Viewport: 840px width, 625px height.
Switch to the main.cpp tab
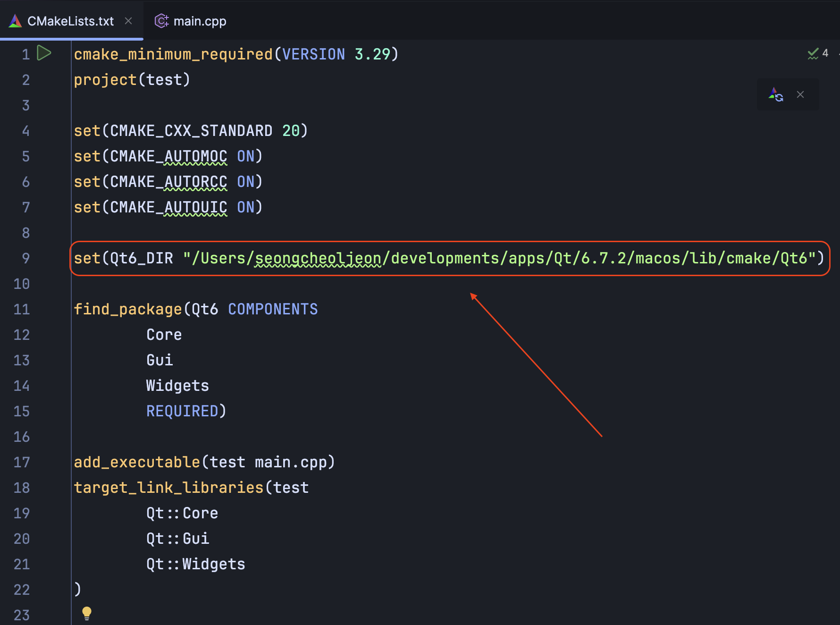click(x=200, y=21)
